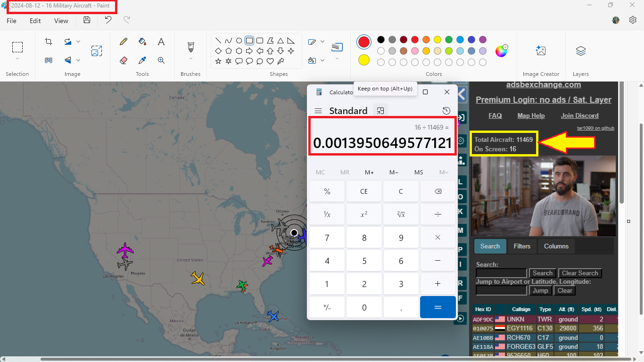Select the Pencil tool

point(124,41)
